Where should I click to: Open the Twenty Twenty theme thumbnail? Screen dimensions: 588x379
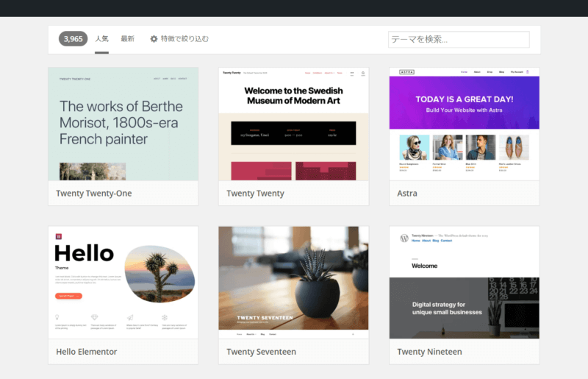293,124
